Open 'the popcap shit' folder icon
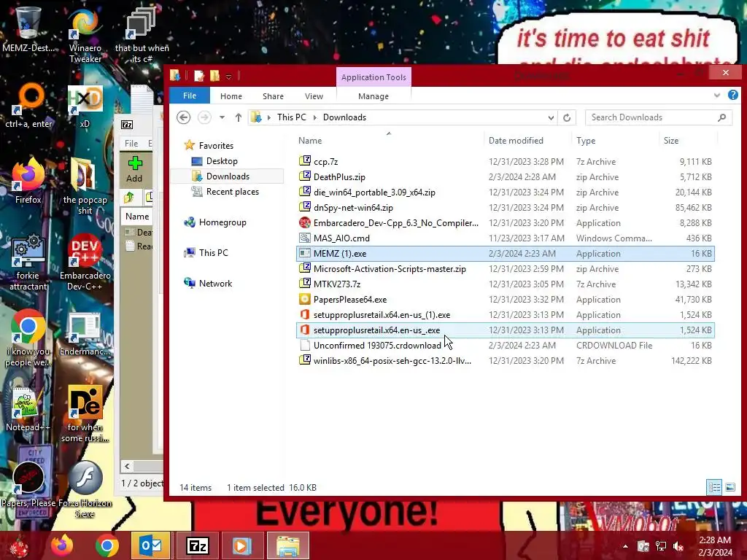Screen dimensions: 747x560 click(85, 187)
